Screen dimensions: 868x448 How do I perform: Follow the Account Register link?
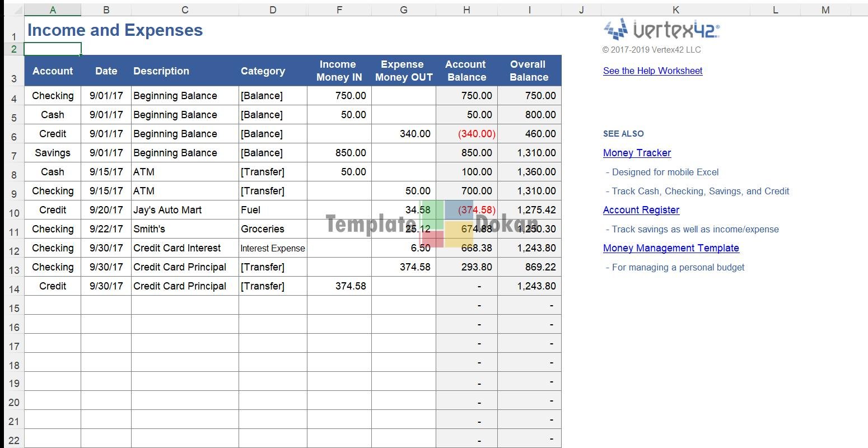[641, 210]
